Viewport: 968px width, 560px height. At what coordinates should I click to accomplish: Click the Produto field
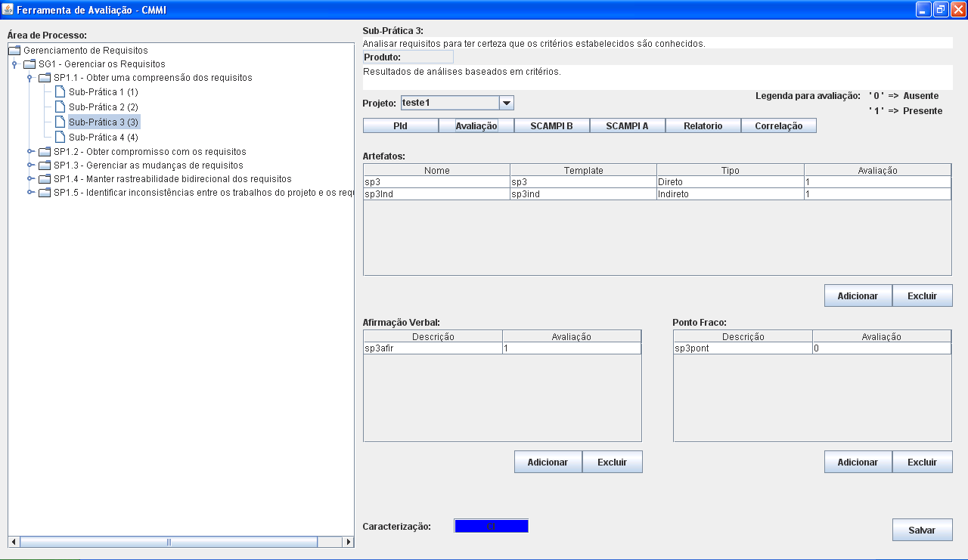408,57
